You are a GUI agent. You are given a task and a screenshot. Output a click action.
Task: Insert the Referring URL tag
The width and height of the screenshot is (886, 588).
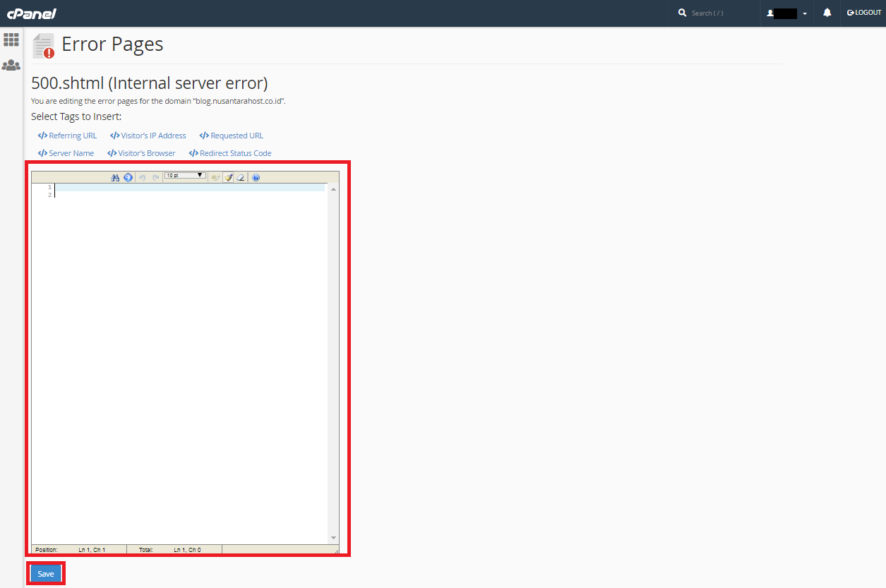tap(68, 136)
